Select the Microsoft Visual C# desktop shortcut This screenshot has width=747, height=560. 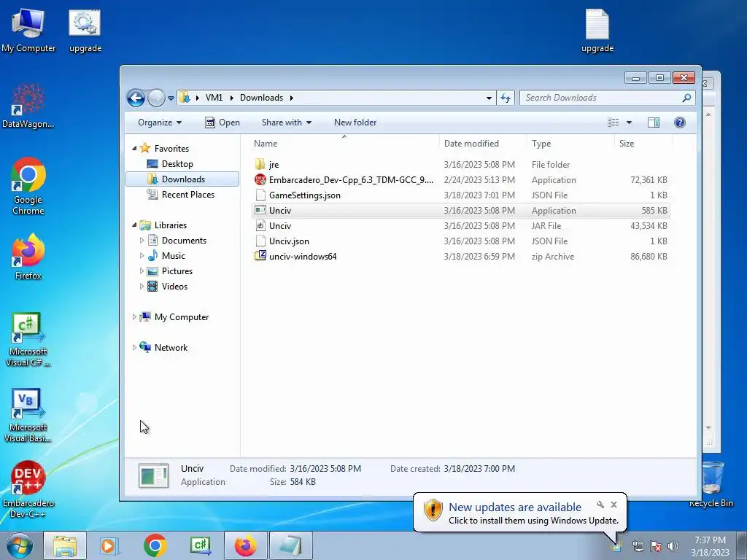tap(28, 339)
